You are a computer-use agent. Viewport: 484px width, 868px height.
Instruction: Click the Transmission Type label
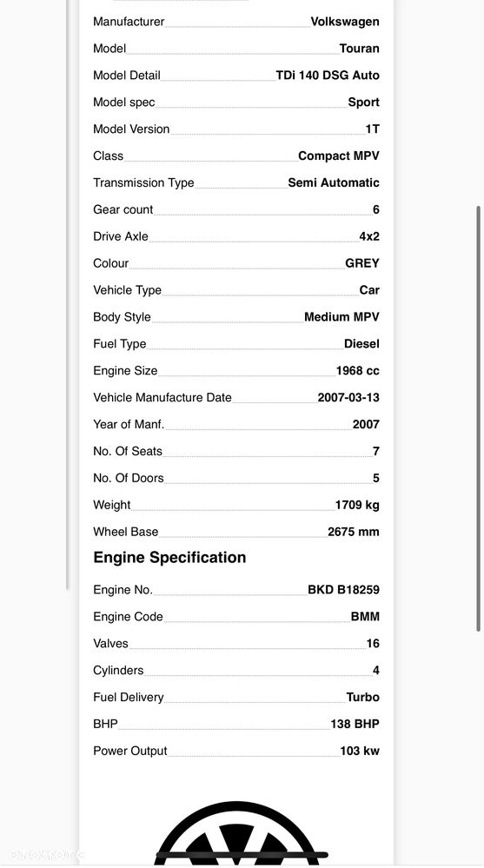tap(143, 182)
